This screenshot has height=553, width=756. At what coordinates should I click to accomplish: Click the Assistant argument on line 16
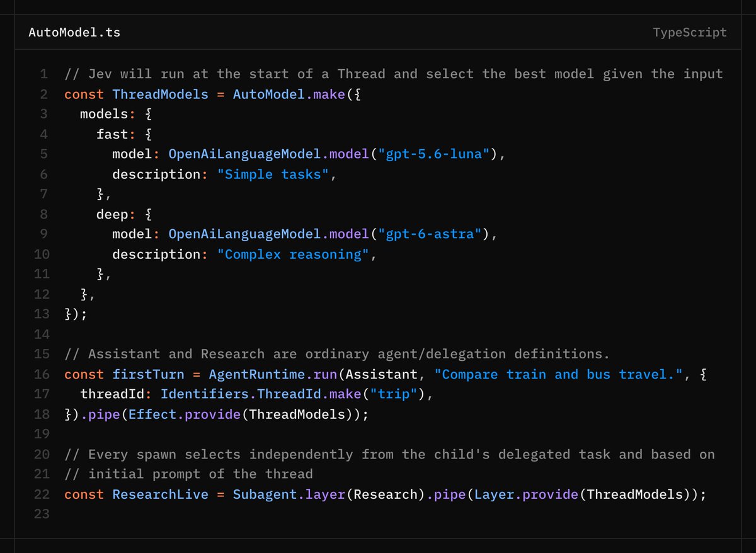point(382,375)
